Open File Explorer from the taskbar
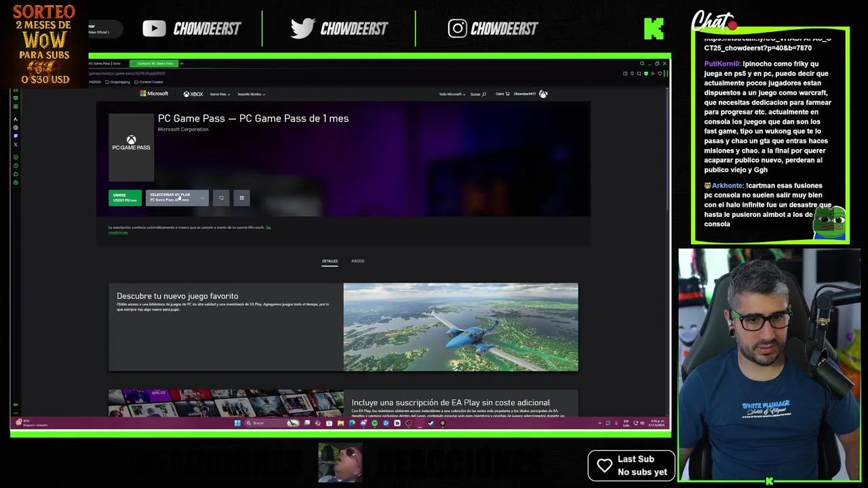868x488 pixels. (340, 423)
